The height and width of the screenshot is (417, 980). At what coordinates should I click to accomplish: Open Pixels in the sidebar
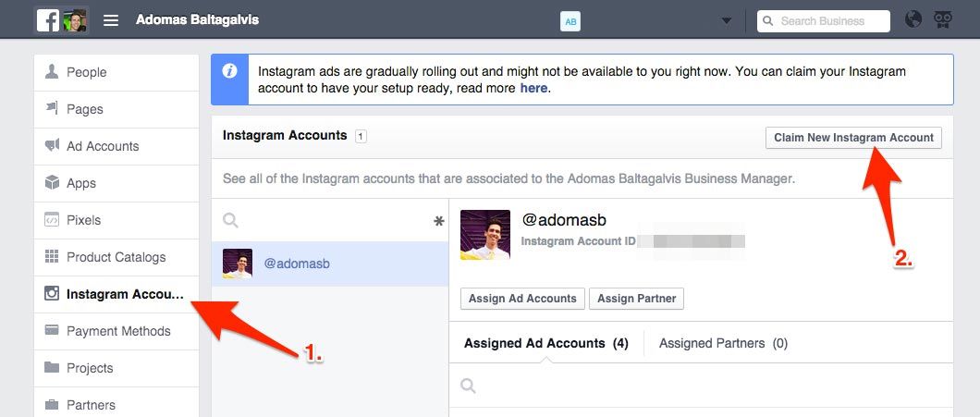[x=83, y=220]
